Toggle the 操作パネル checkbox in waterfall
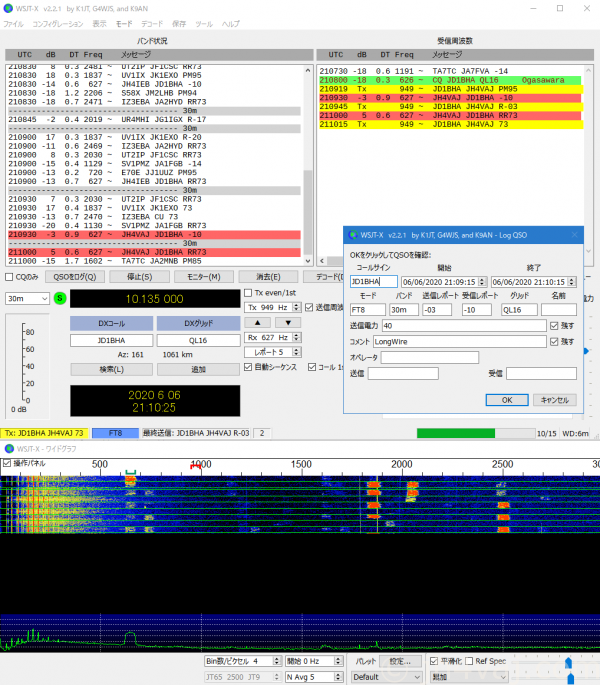Viewport: 600px width, 685px height. (8, 464)
